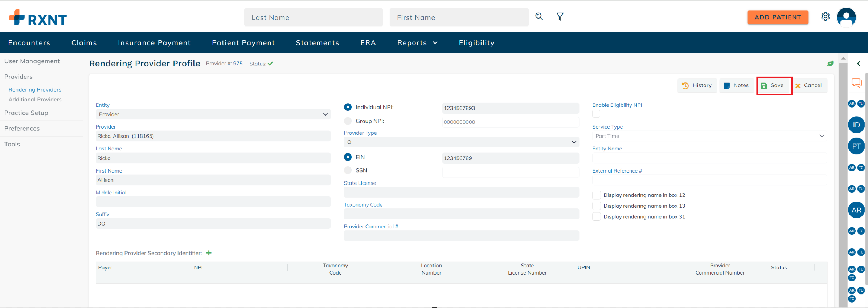Viewport: 868px width, 308px height.
Task: Select the SSN radio button
Action: click(348, 170)
